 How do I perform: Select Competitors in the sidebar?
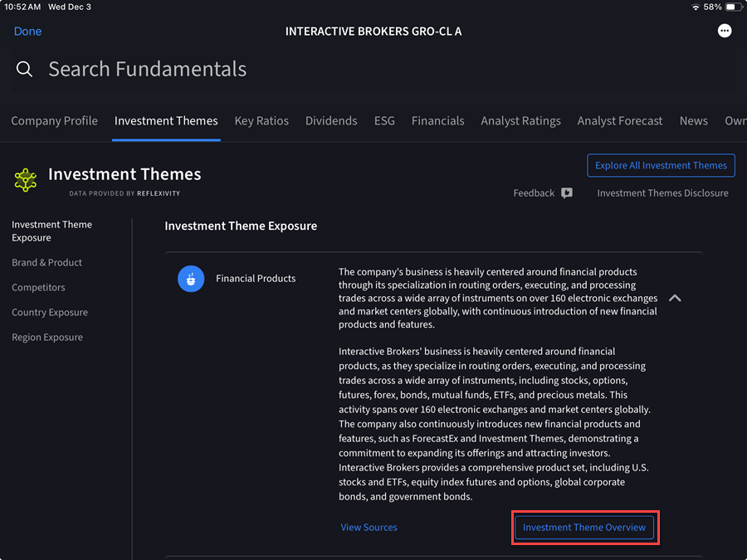tap(37, 287)
